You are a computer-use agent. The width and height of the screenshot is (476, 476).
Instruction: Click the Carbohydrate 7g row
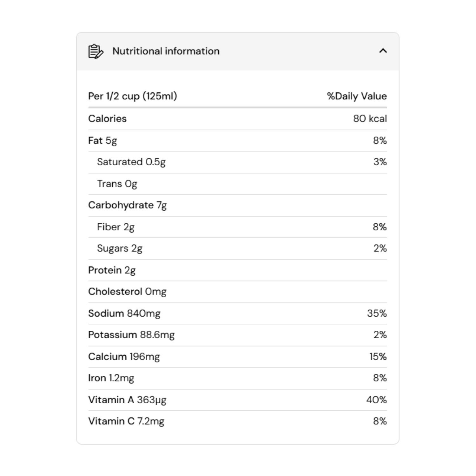[x=127, y=205]
